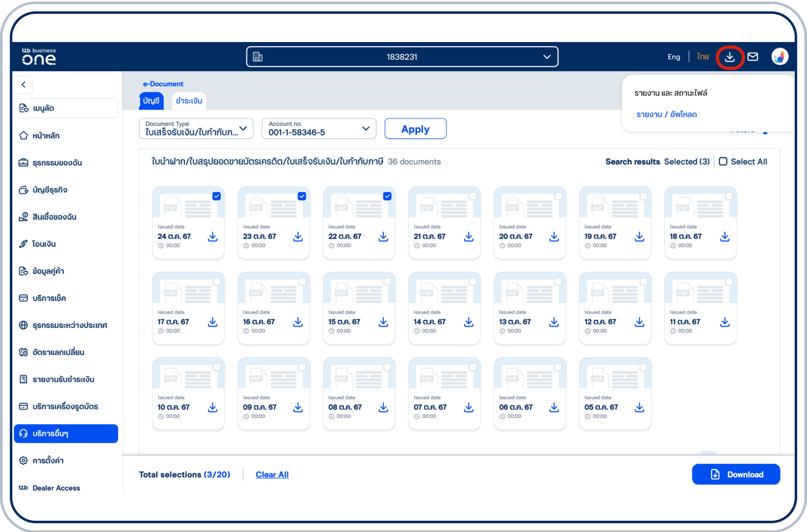Click the Clear All link
The height and width of the screenshot is (532, 807).
tap(272, 475)
